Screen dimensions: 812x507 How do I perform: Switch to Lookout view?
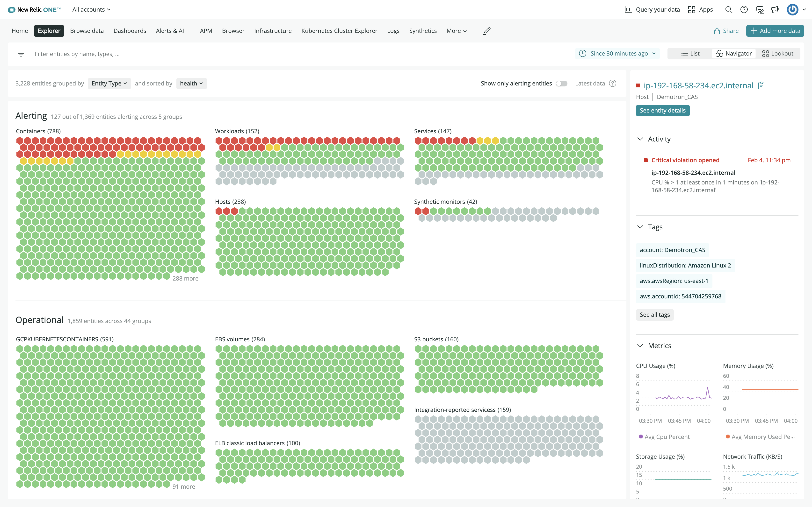coord(777,54)
